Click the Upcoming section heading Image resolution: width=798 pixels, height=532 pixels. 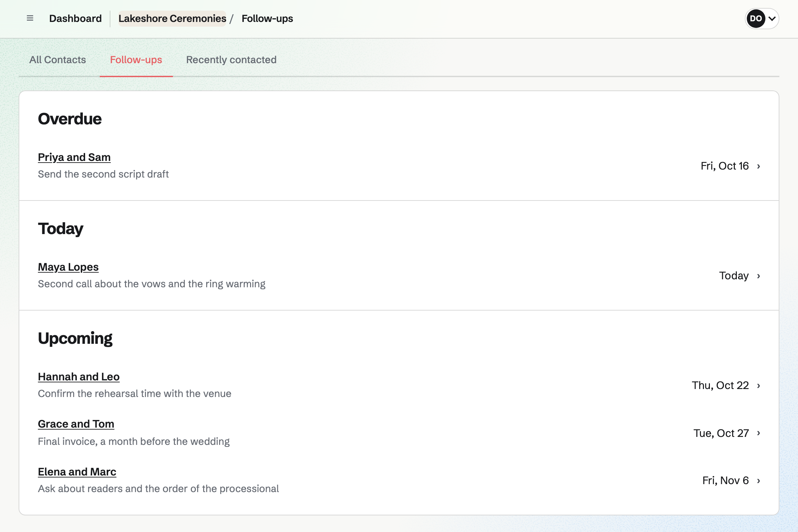click(x=75, y=338)
